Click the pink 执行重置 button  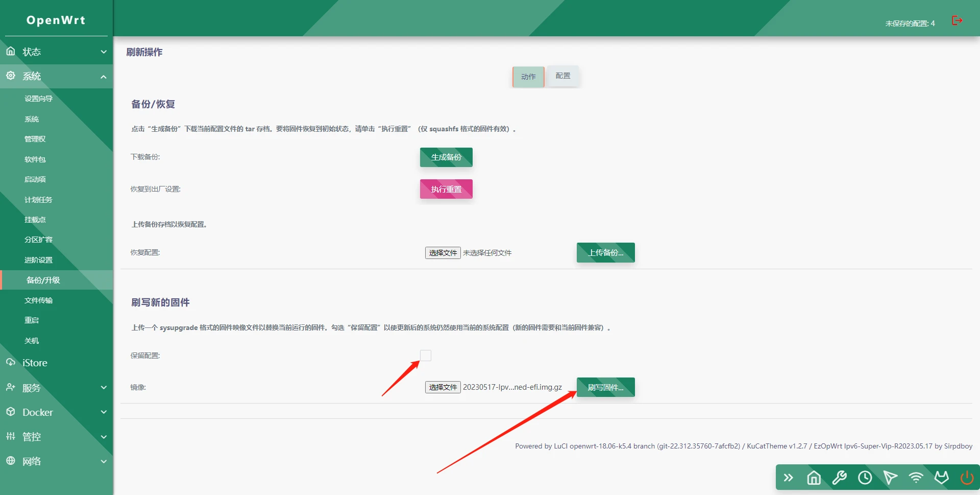(x=446, y=189)
